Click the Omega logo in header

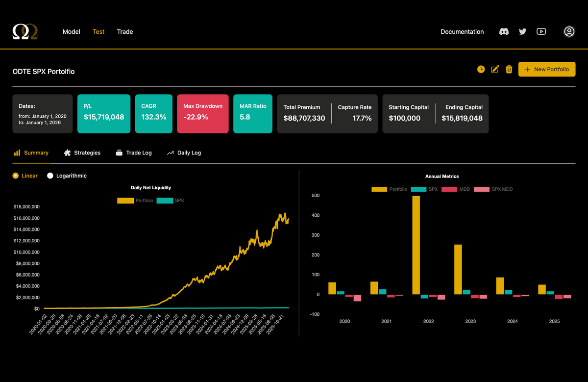click(25, 32)
